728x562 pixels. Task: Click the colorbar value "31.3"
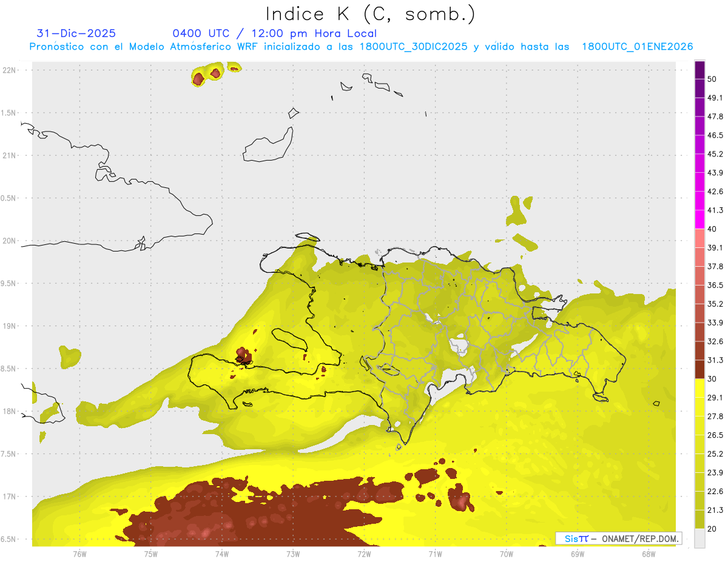click(x=715, y=360)
